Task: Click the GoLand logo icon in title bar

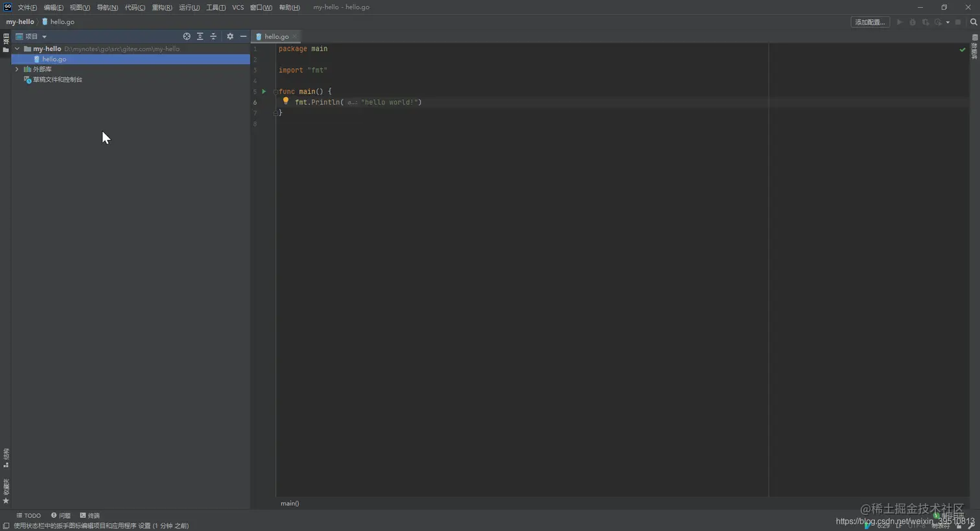Action: pyautogui.click(x=7, y=7)
